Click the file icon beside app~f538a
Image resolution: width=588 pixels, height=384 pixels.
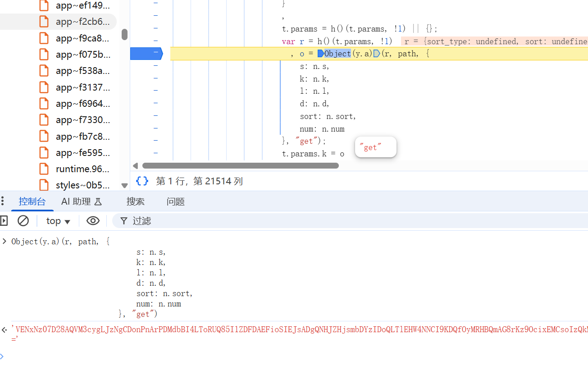(44, 71)
